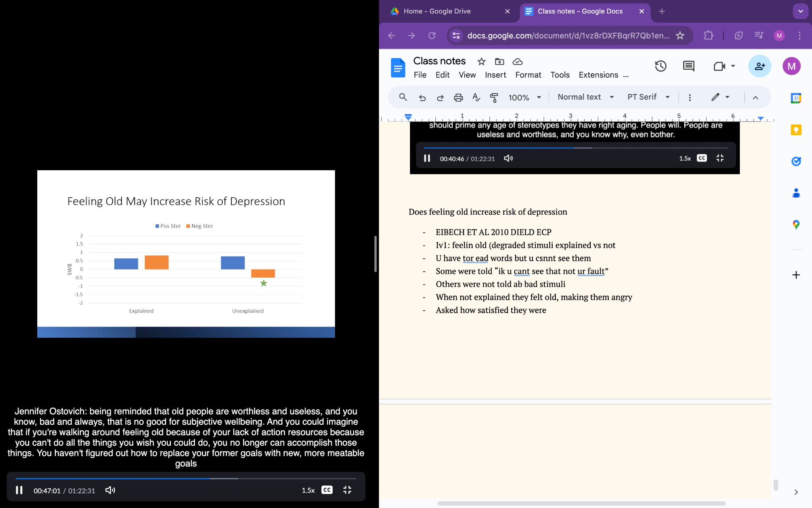Click the undo arrow in toolbar
Viewport: 812px width, 508px height.
click(x=422, y=97)
